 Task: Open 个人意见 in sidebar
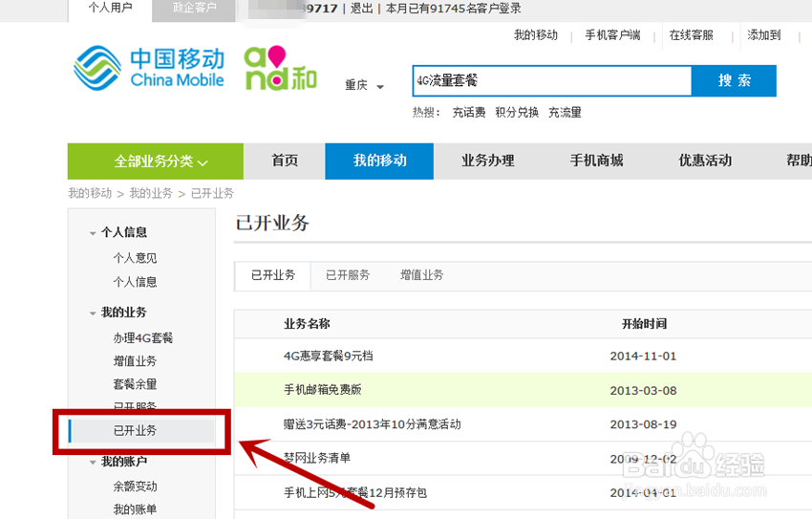(135, 258)
